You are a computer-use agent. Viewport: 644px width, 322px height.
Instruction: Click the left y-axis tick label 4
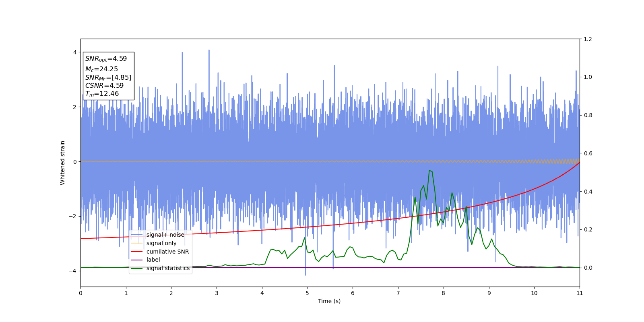click(75, 52)
